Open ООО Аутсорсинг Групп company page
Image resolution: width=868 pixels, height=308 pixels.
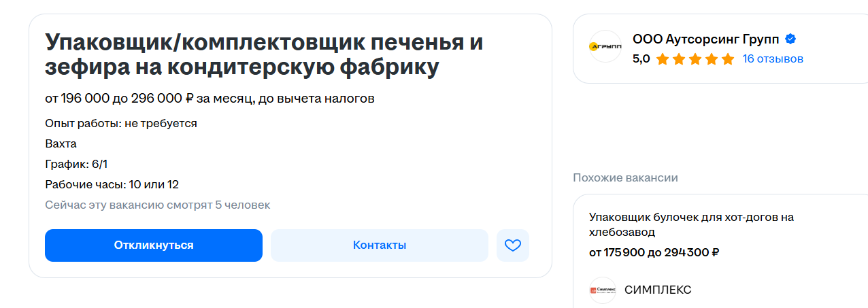pos(706,39)
